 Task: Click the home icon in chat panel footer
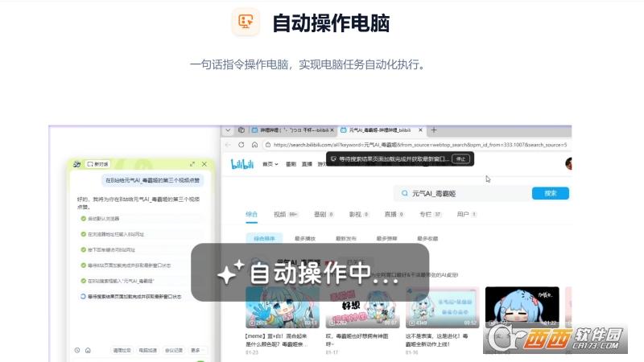88,350
